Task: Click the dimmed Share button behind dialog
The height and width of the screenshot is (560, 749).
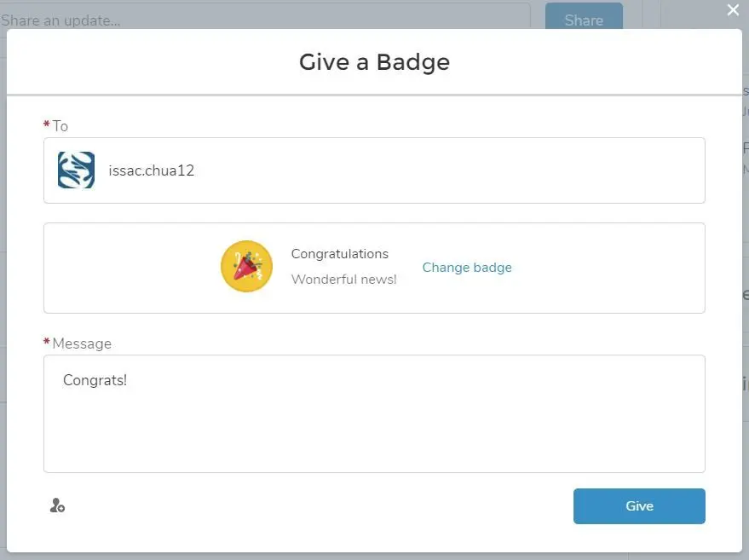Action: (584, 16)
